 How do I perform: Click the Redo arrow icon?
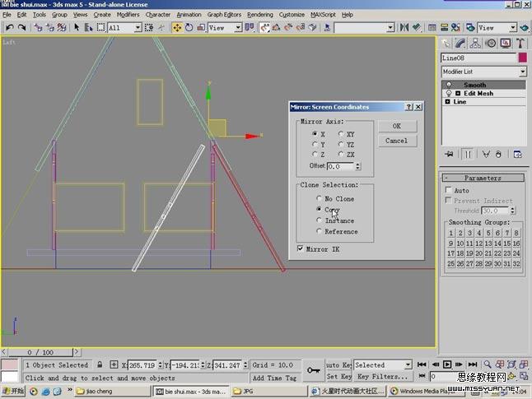tap(22, 27)
